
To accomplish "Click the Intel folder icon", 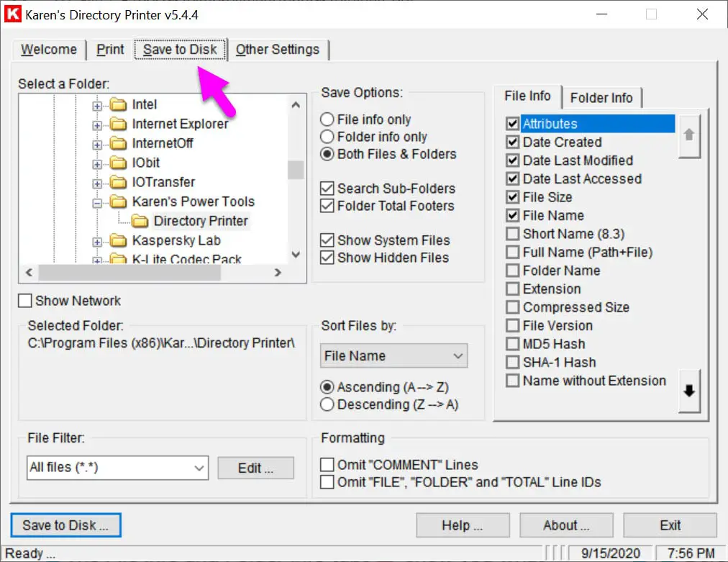I will tap(119, 104).
